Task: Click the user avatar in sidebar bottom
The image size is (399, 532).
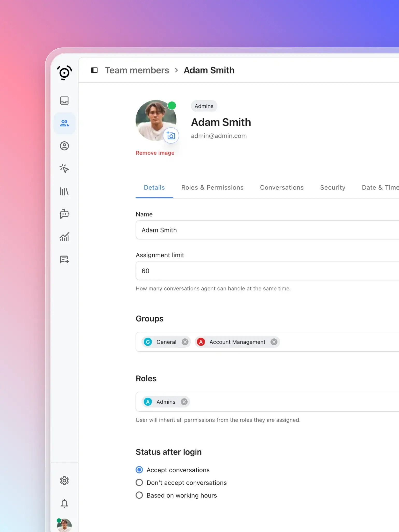Action: point(64,525)
